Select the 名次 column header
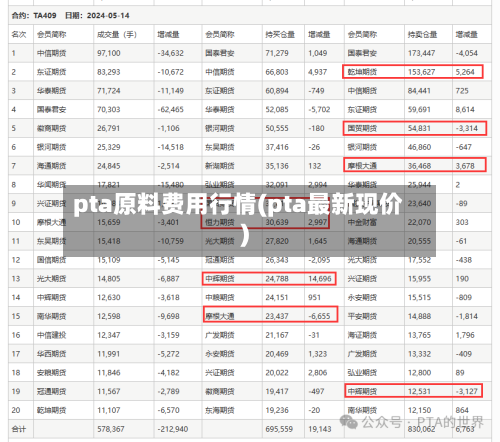This screenshot has width=500, height=442. 19,34
